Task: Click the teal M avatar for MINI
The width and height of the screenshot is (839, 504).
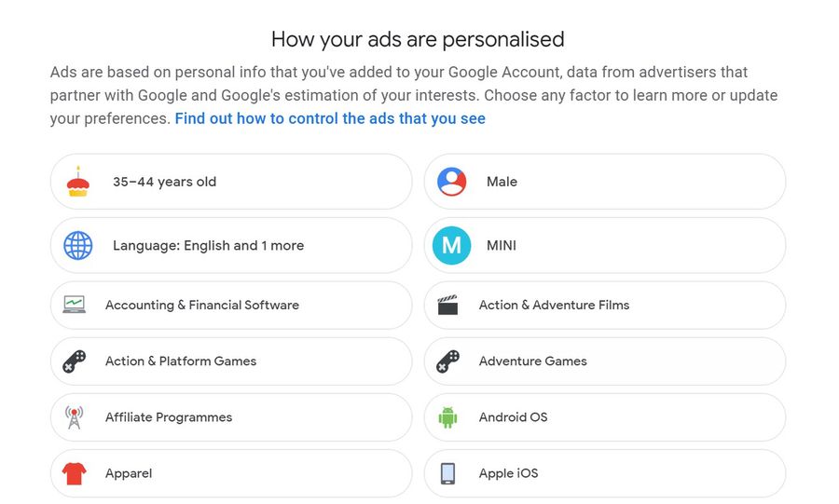Action: point(451,245)
